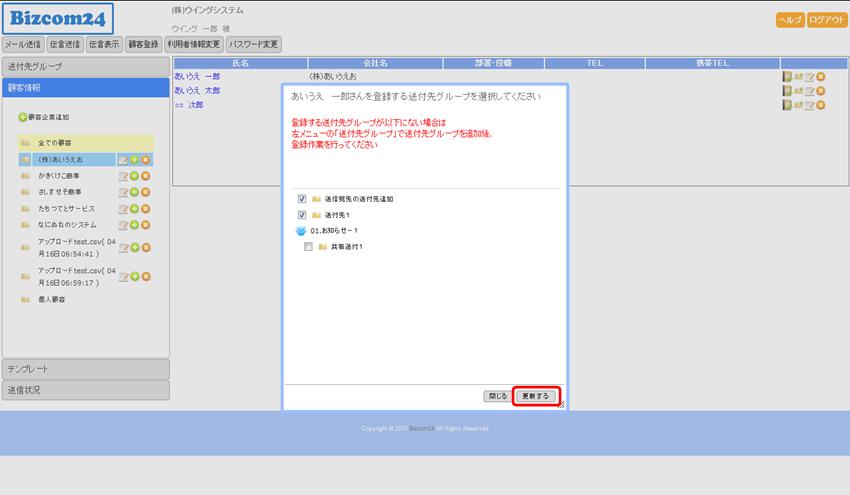This screenshot has width=850, height=495.
Task: Expand the 送信状況 accordion panel
Action: tap(85, 390)
